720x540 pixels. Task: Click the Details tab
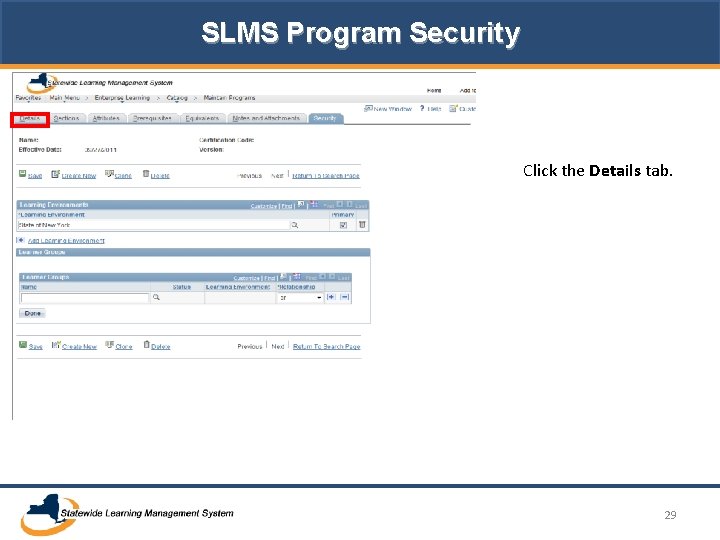tap(30, 119)
